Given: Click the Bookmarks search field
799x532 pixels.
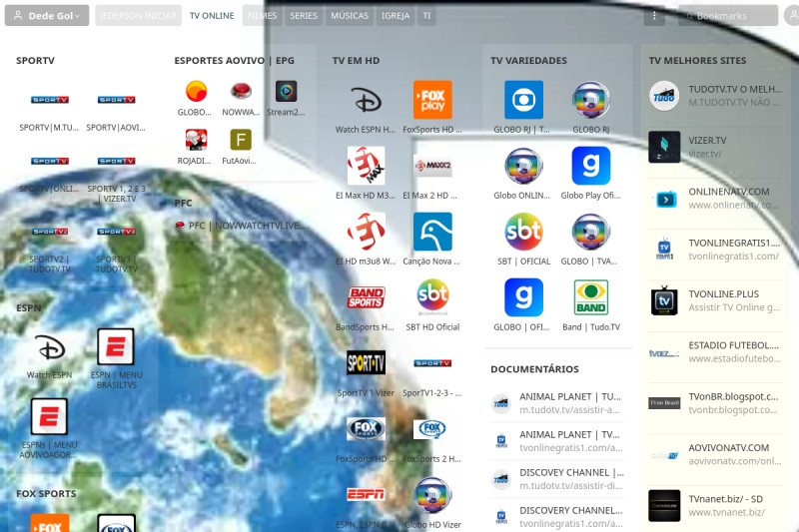Looking at the screenshot, I should pyautogui.click(x=728, y=15).
